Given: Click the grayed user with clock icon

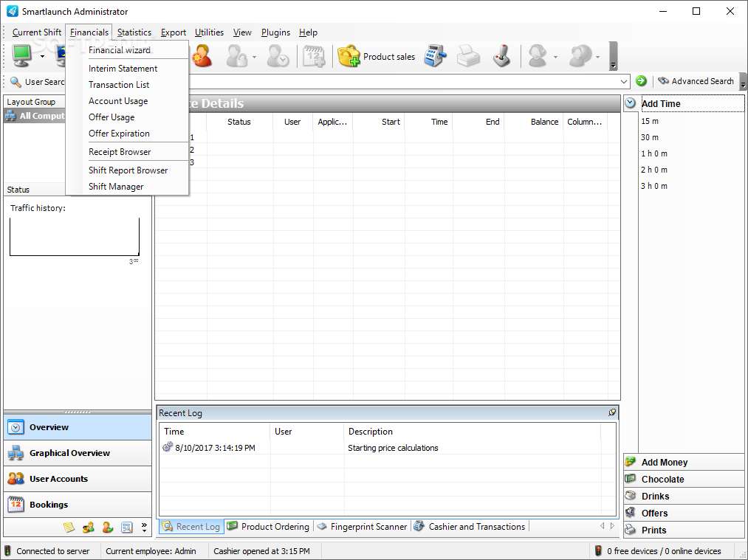Looking at the screenshot, I should tap(278, 56).
